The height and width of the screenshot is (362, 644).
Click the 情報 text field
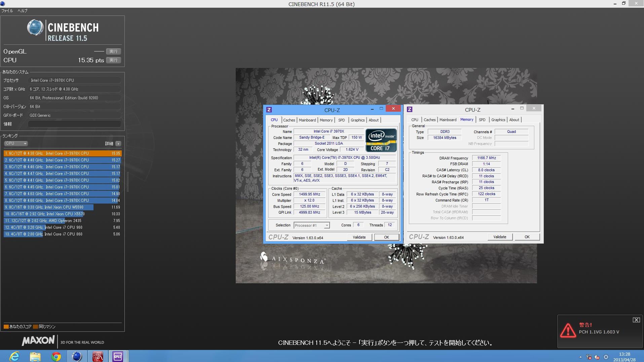tap(74, 124)
